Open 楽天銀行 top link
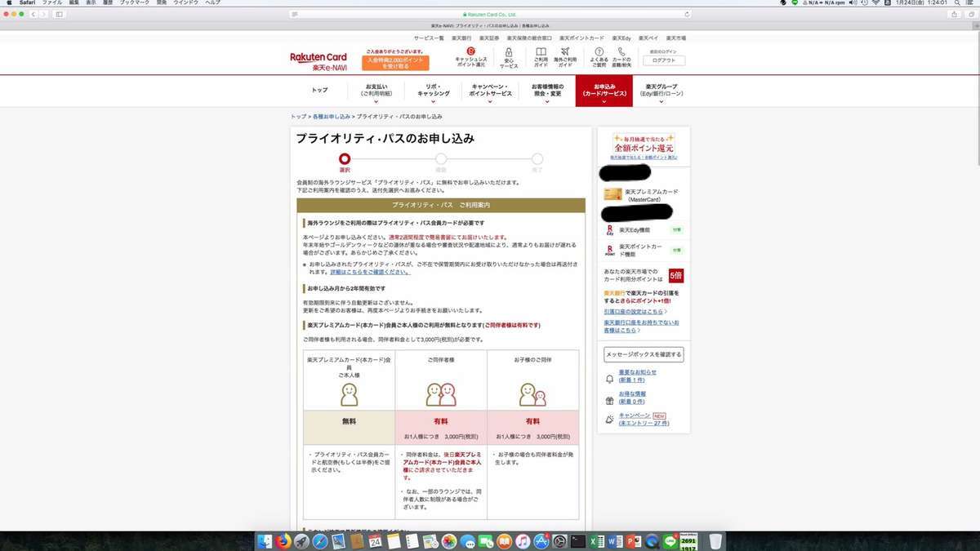 pos(461,38)
